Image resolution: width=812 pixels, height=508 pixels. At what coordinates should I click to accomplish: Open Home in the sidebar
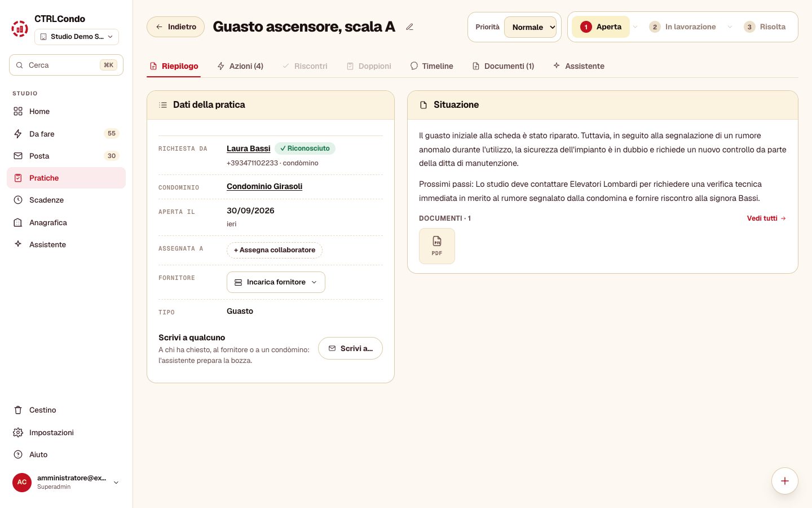point(66,111)
